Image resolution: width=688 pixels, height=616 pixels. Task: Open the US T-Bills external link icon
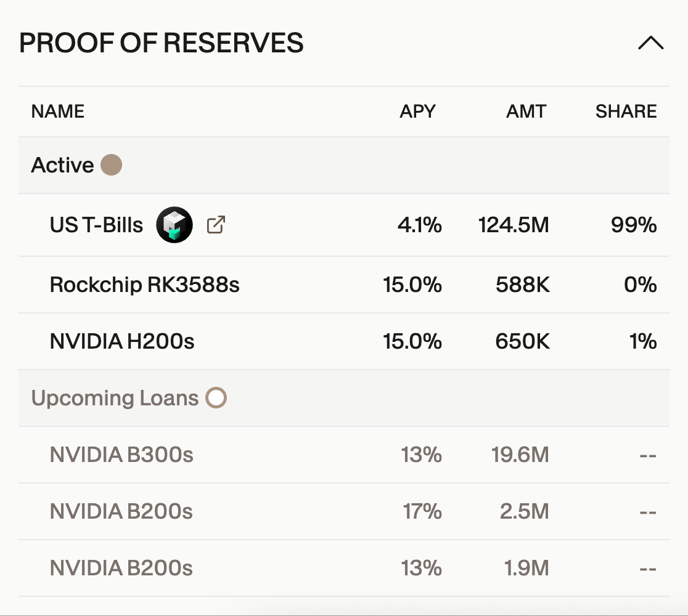pyautogui.click(x=215, y=225)
